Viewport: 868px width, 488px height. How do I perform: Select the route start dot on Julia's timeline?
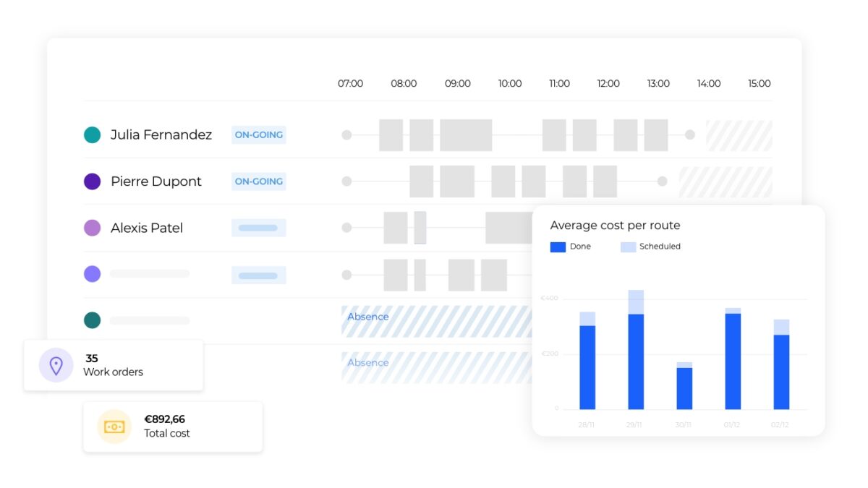[347, 134]
